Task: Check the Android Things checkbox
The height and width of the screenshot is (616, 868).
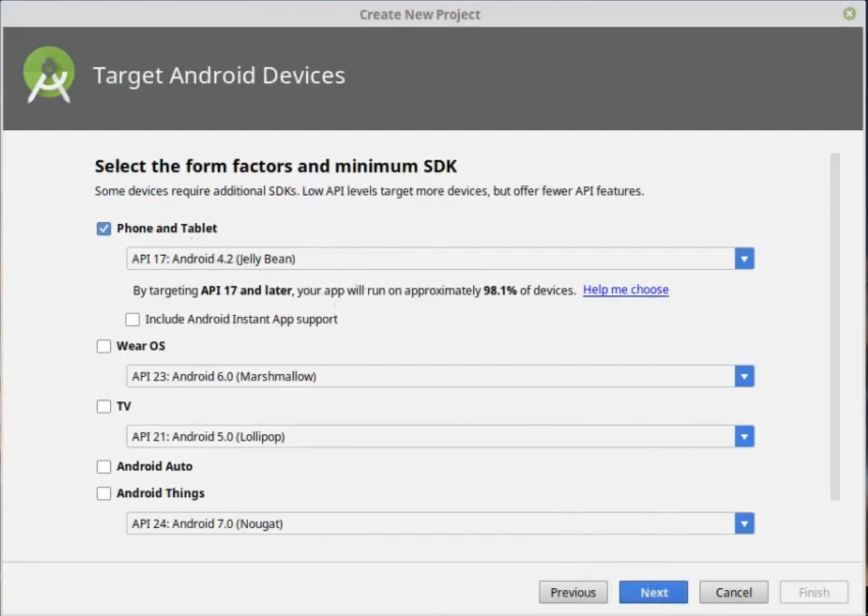Action: (103, 493)
